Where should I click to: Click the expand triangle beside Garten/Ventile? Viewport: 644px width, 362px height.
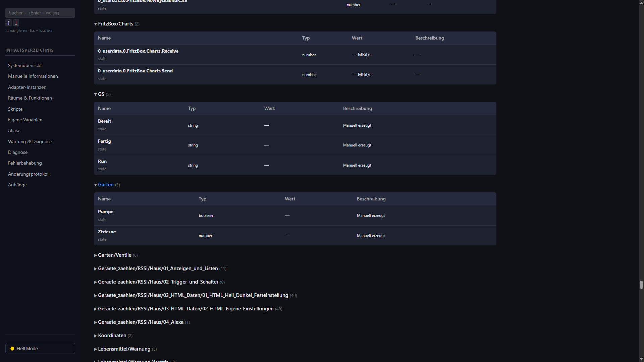(95, 255)
